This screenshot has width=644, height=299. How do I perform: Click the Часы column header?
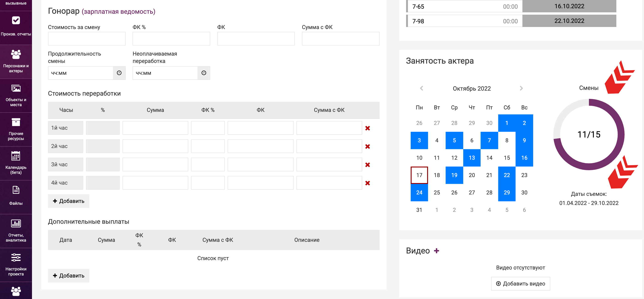[66, 110]
